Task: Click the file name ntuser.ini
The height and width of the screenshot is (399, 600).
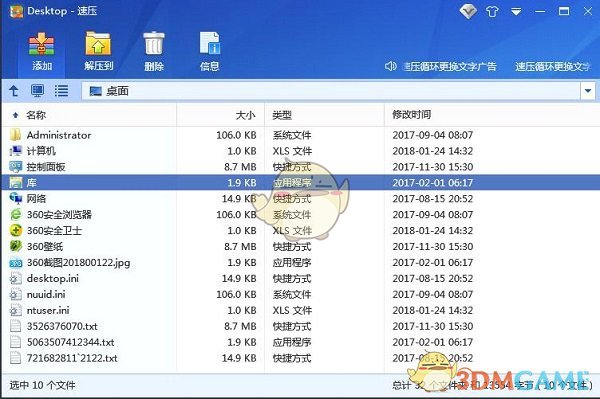Action: pyautogui.click(x=48, y=310)
